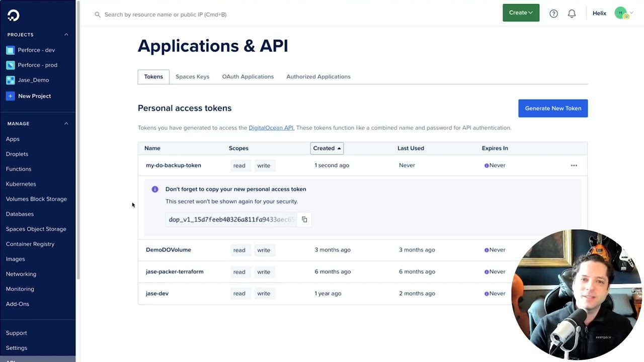The width and height of the screenshot is (644, 362).
Task: Click the Generate New Token button
Action: 553,108
